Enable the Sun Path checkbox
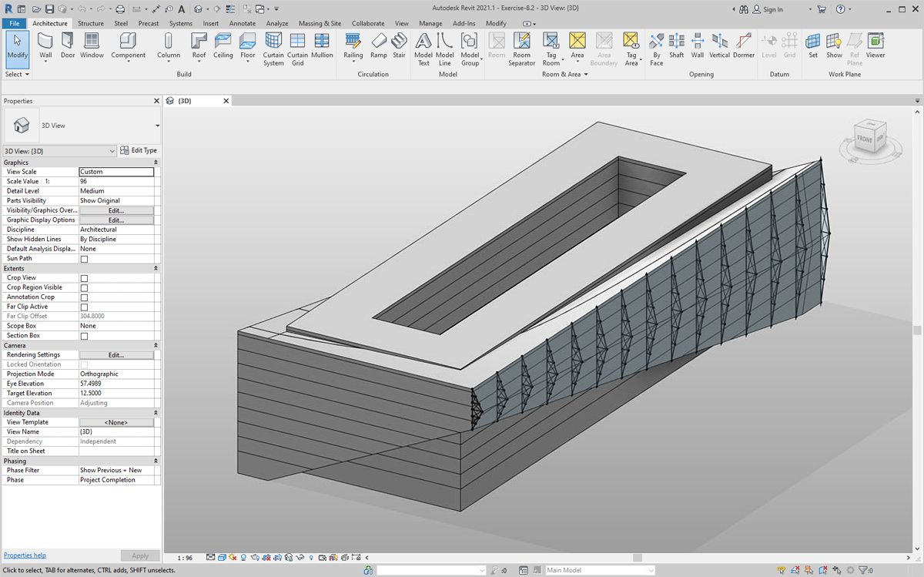The image size is (924, 577). point(85,259)
